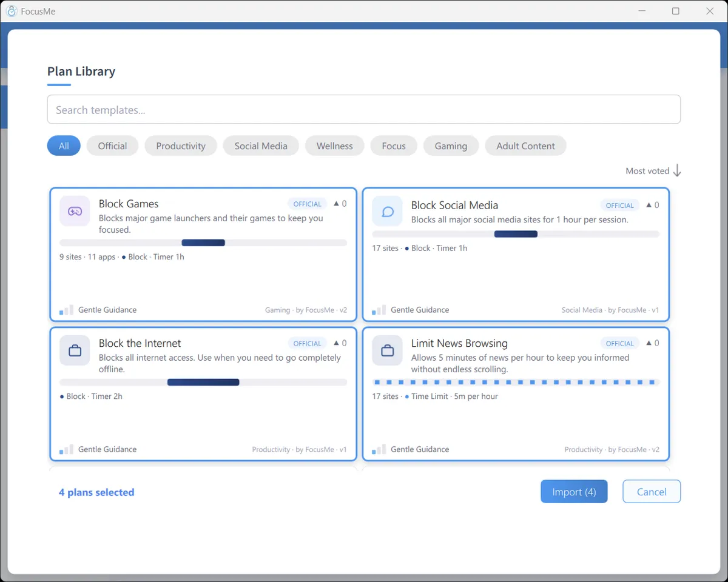Viewport: 728px width, 582px height.
Task: Click the Block Games plan title
Action: pos(129,204)
